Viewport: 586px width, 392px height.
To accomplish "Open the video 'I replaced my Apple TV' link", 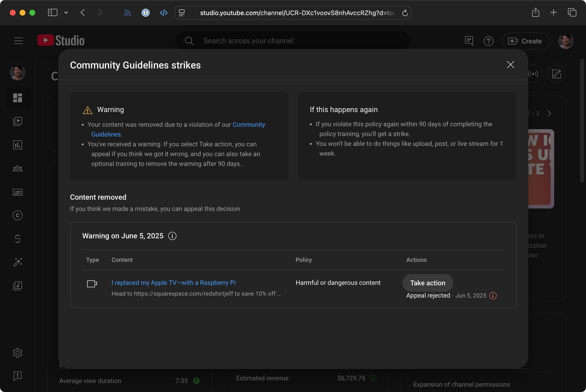I will [x=173, y=283].
